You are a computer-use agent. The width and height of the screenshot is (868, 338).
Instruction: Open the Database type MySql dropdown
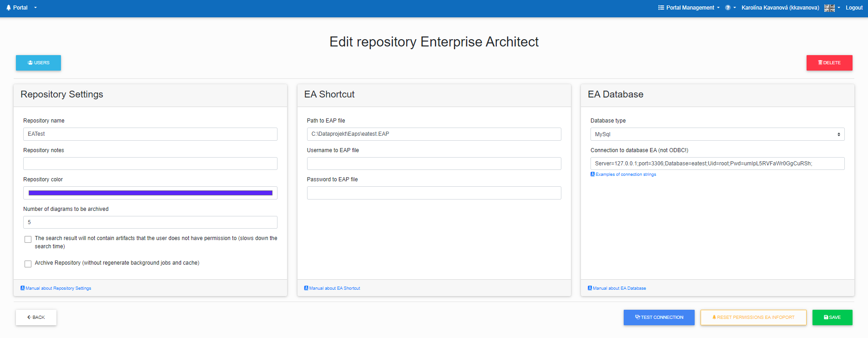tap(717, 134)
